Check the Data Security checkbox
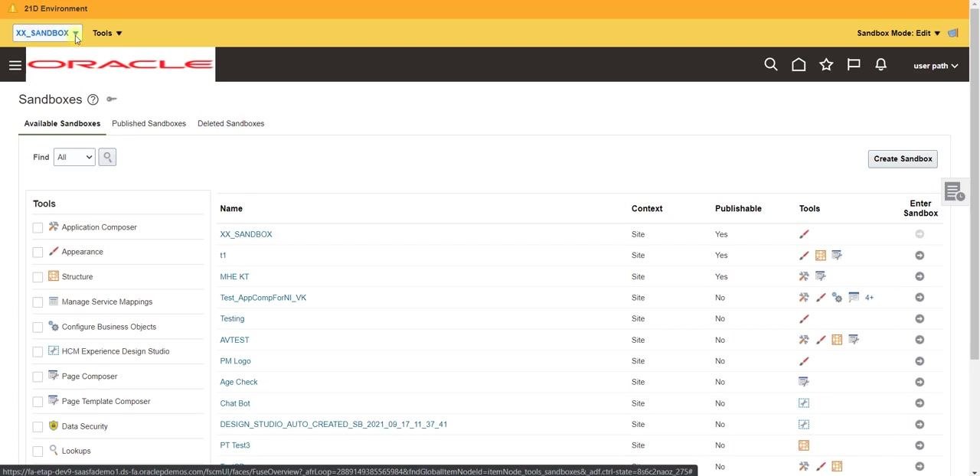This screenshot has height=476, width=980. [38, 426]
